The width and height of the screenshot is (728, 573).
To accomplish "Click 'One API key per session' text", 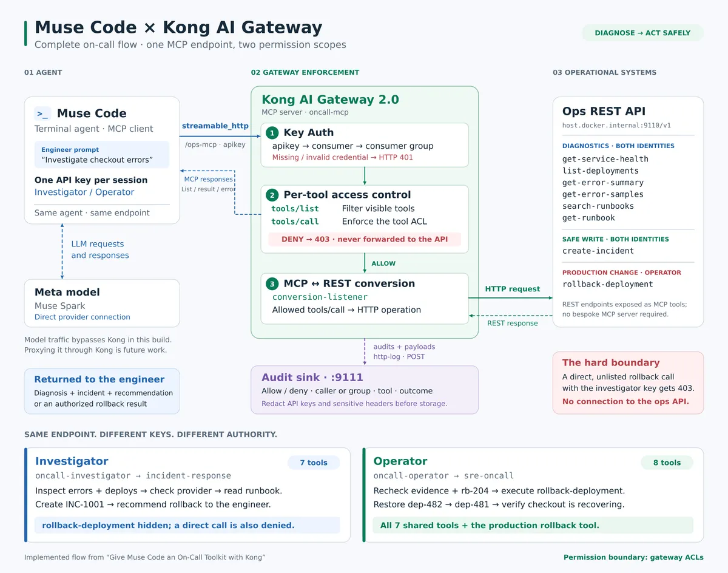I will tap(91, 180).
